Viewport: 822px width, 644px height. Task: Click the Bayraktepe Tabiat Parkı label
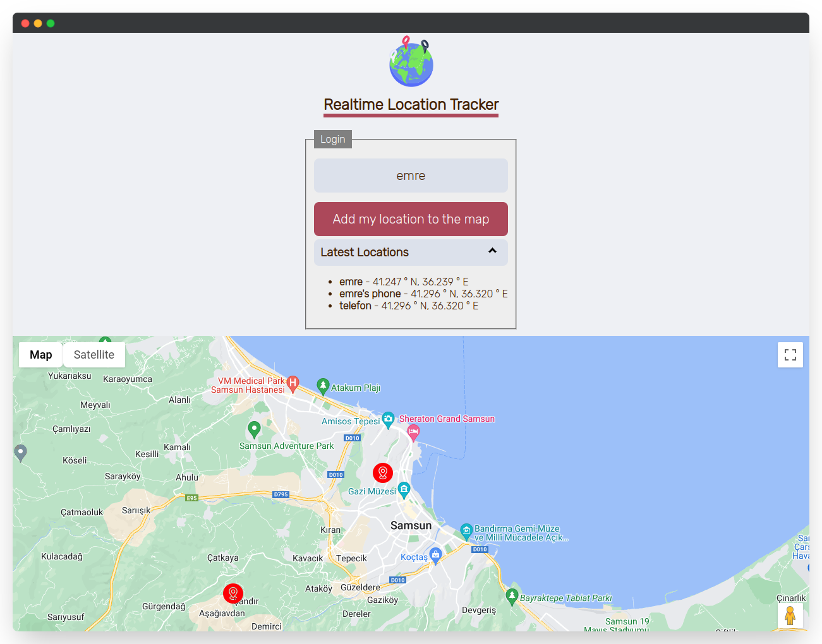[x=566, y=598]
